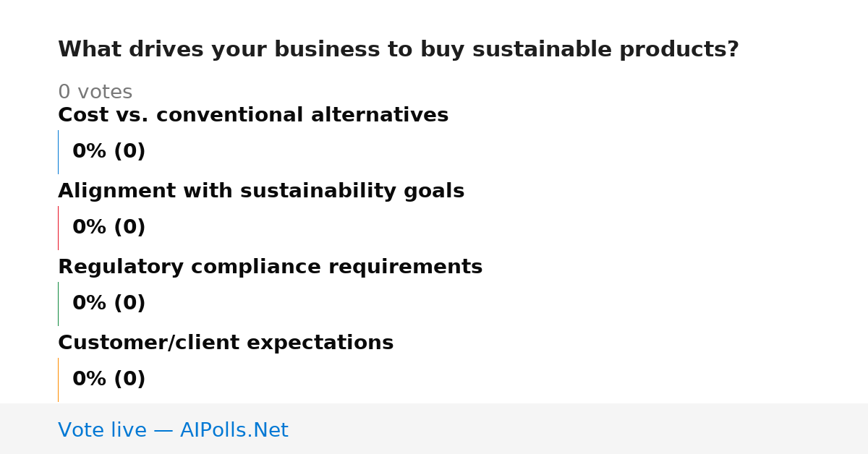The height and width of the screenshot is (454, 868).
Task: Click the orange bar under Customer/client option
Action: (58, 380)
